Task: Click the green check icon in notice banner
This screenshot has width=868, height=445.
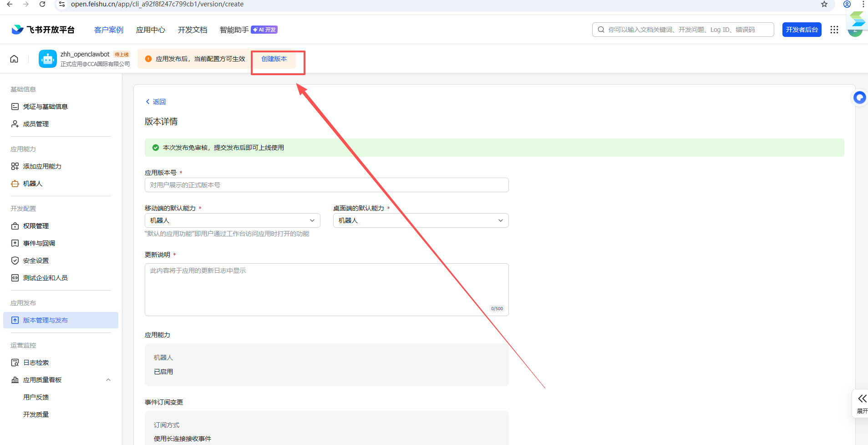Action: (156, 148)
